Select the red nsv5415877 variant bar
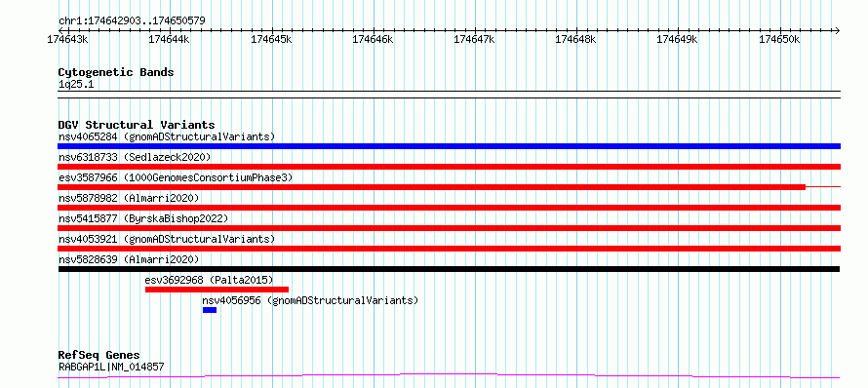Image resolution: width=868 pixels, height=388 pixels. click(x=449, y=228)
